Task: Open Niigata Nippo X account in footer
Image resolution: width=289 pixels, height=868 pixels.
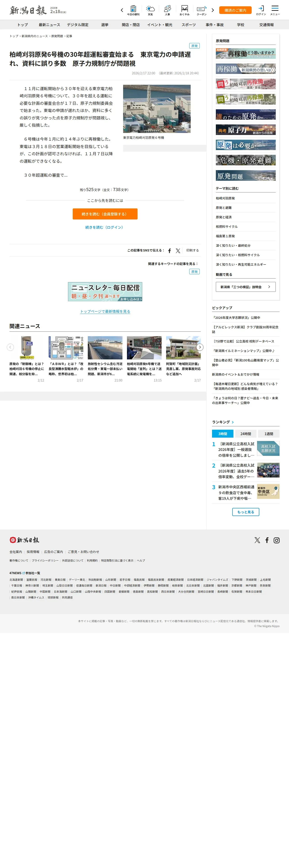Action: [257, 540]
